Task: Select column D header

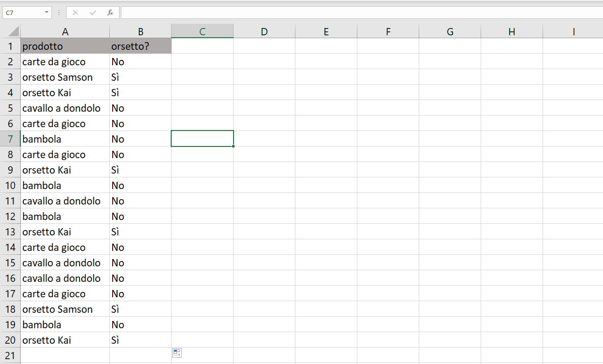Action: [x=264, y=32]
